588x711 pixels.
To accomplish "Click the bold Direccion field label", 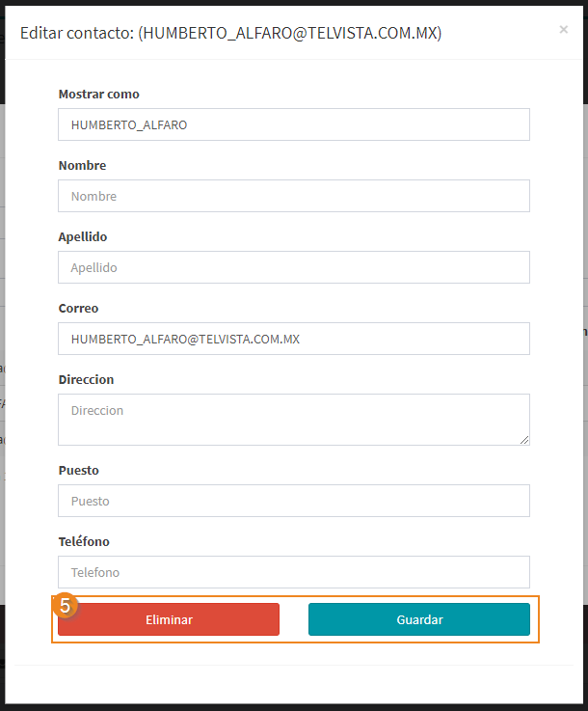I will coord(86,379).
